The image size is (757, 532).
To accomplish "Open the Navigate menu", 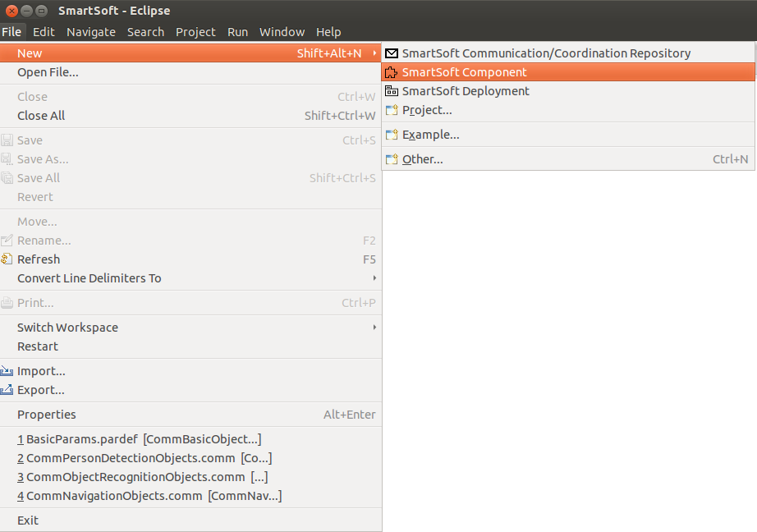I will click(x=91, y=32).
